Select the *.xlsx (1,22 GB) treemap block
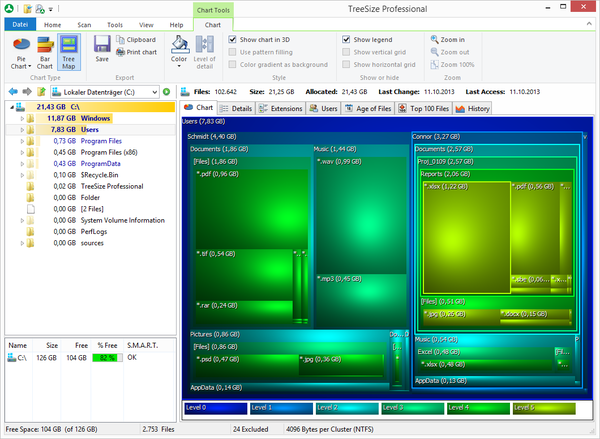 tap(467, 237)
